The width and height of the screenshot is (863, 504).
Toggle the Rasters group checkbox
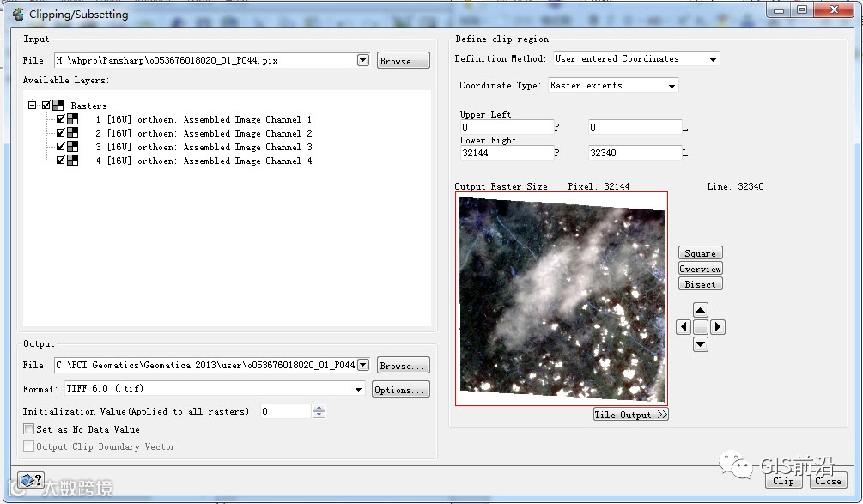pyautogui.click(x=46, y=105)
